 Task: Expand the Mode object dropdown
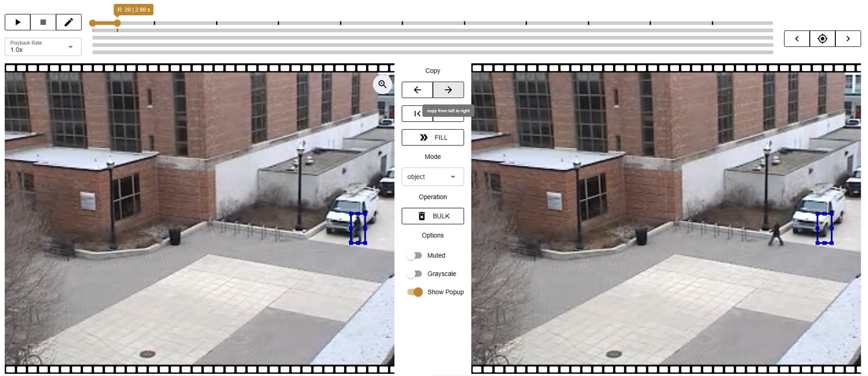click(x=433, y=177)
